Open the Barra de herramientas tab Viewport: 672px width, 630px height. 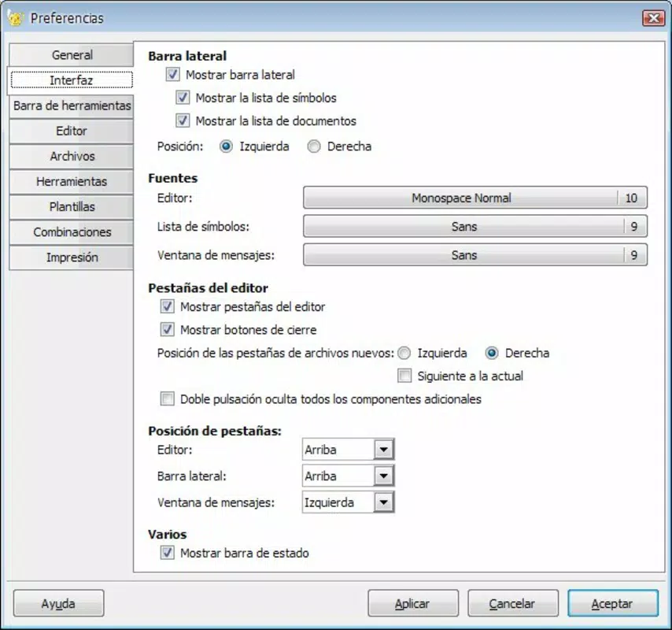coord(72,106)
